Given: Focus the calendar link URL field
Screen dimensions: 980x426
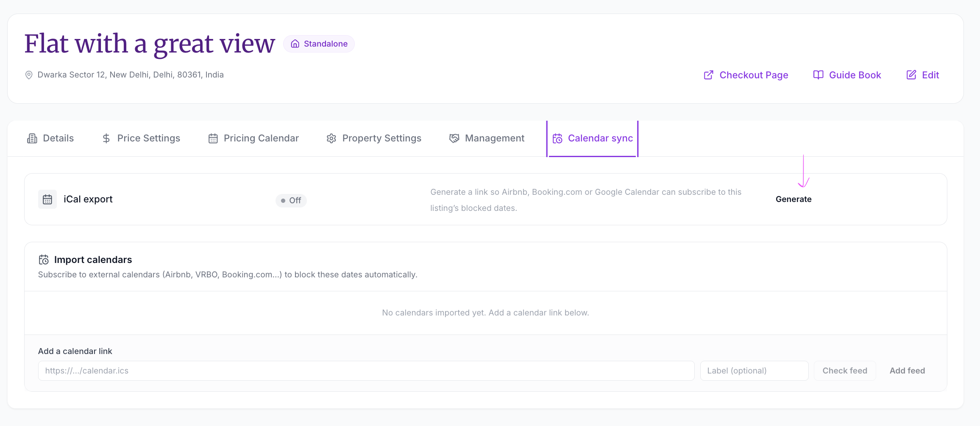Looking at the screenshot, I should pyautogui.click(x=366, y=371).
